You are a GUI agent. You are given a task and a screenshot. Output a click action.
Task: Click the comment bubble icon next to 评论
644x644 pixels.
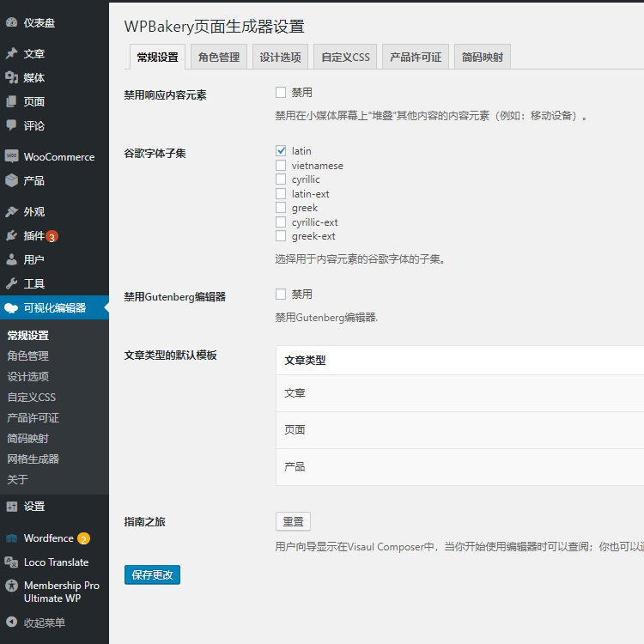pyautogui.click(x=12, y=125)
